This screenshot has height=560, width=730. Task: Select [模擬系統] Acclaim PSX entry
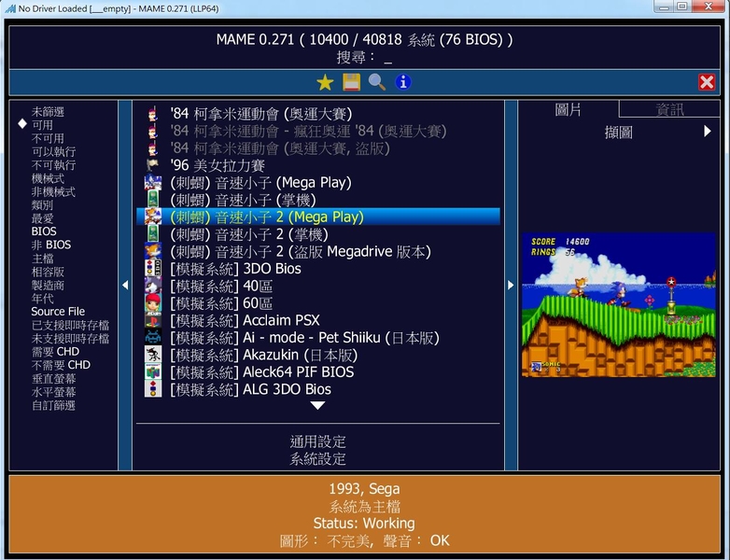[x=318, y=320]
